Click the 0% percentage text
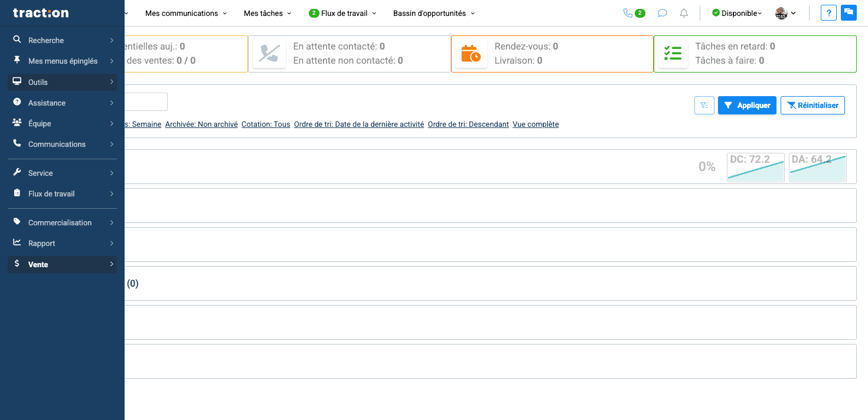Screen dimensions: 868x420 point(707,167)
